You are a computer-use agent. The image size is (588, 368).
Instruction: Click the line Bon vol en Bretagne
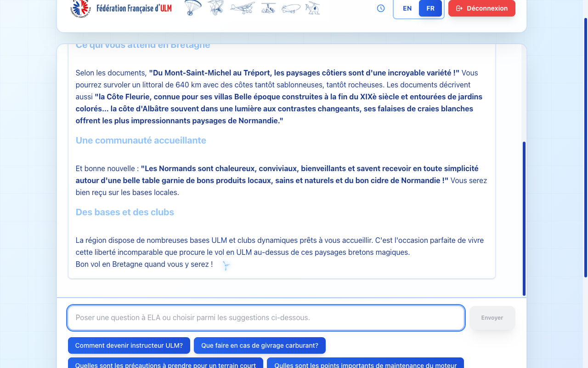[144, 264]
